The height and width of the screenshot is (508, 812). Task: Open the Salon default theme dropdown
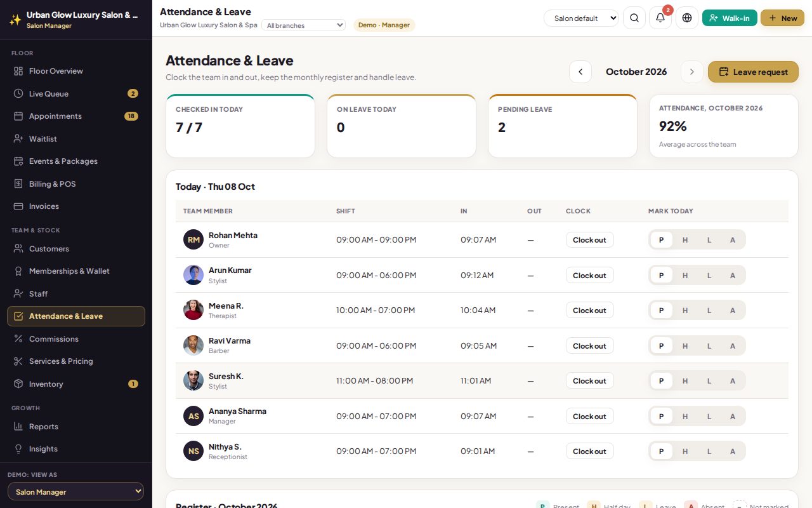(x=582, y=18)
